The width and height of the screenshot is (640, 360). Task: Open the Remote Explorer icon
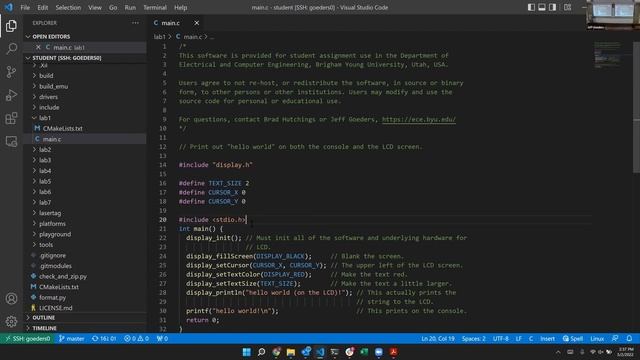11,141
